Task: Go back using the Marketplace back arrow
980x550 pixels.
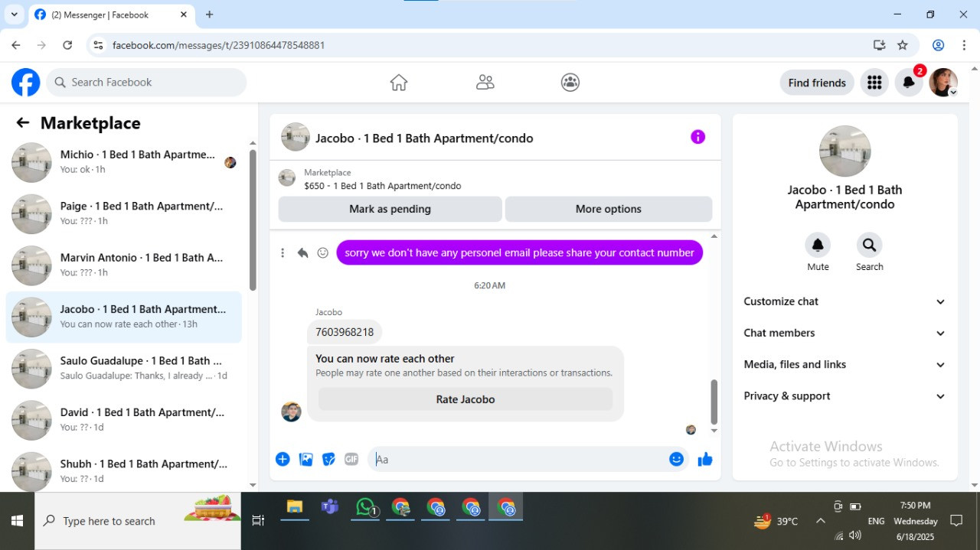Action: (x=23, y=122)
